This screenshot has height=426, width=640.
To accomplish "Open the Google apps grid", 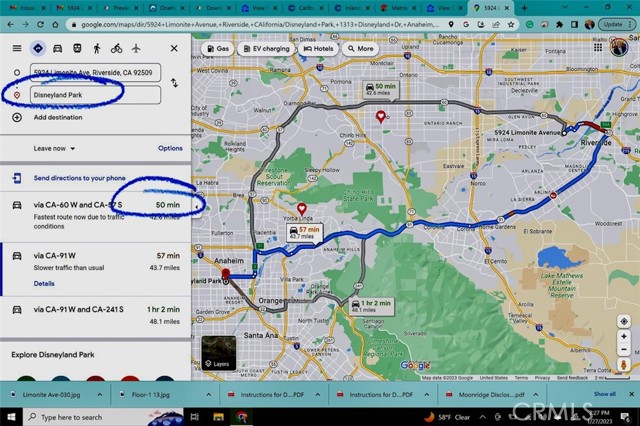I will pos(598,47).
